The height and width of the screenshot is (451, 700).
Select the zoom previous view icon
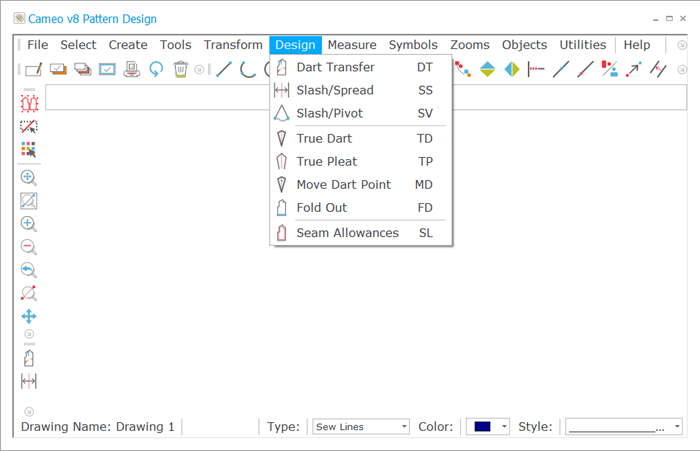point(29,270)
